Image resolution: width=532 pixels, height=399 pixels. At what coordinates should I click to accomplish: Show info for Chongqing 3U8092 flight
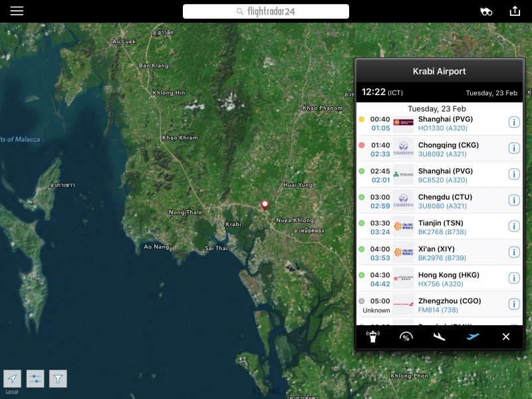click(x=513, y=148)
